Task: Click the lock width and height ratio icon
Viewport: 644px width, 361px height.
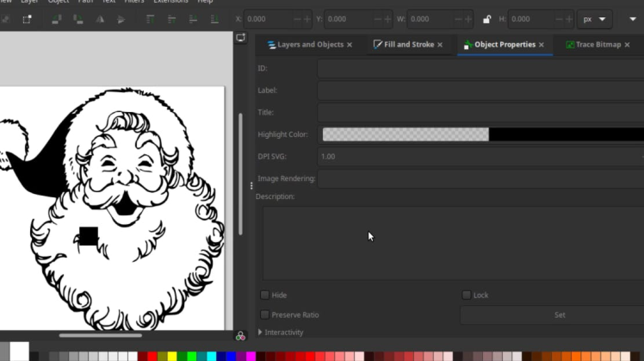Action: pyautogui.click(x=487, y=19)
